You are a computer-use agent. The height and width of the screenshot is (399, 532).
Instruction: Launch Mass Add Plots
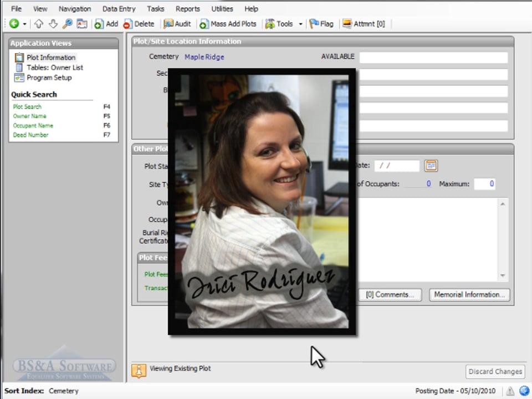coord(228,24)
